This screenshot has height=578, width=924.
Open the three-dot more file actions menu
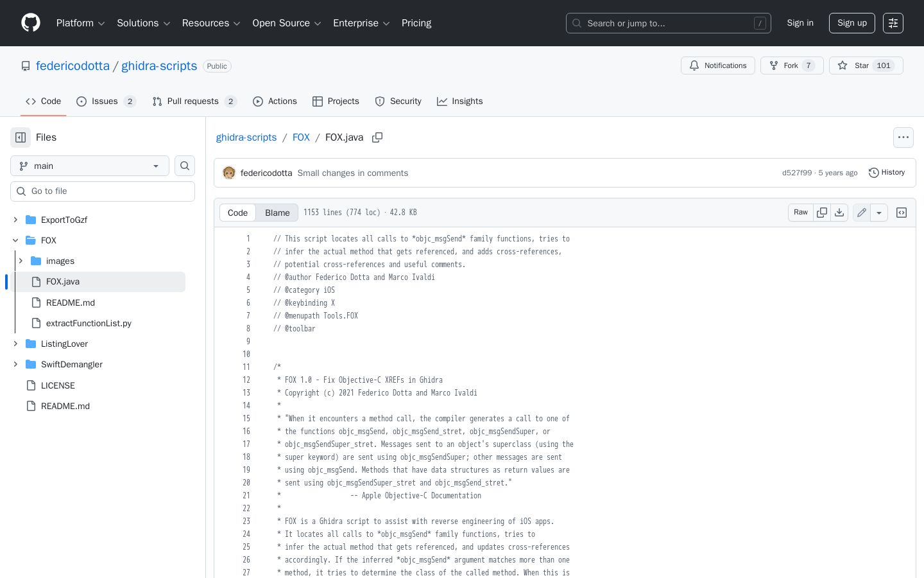click(903, 137)
